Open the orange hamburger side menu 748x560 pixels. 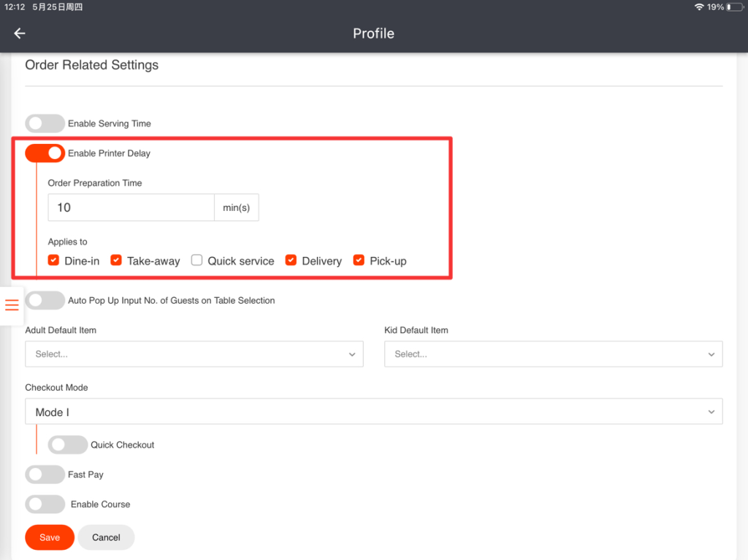(12, 305)
